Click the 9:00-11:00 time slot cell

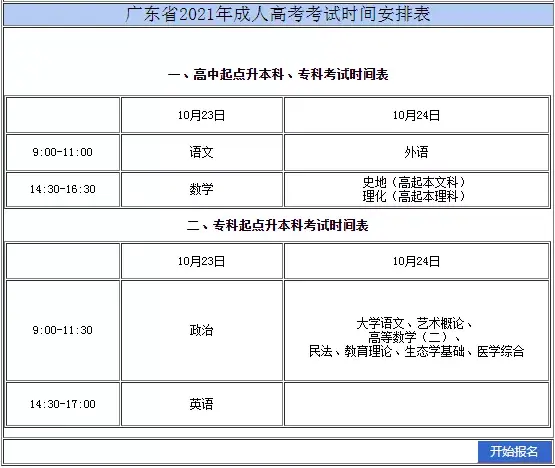(63, 153)
